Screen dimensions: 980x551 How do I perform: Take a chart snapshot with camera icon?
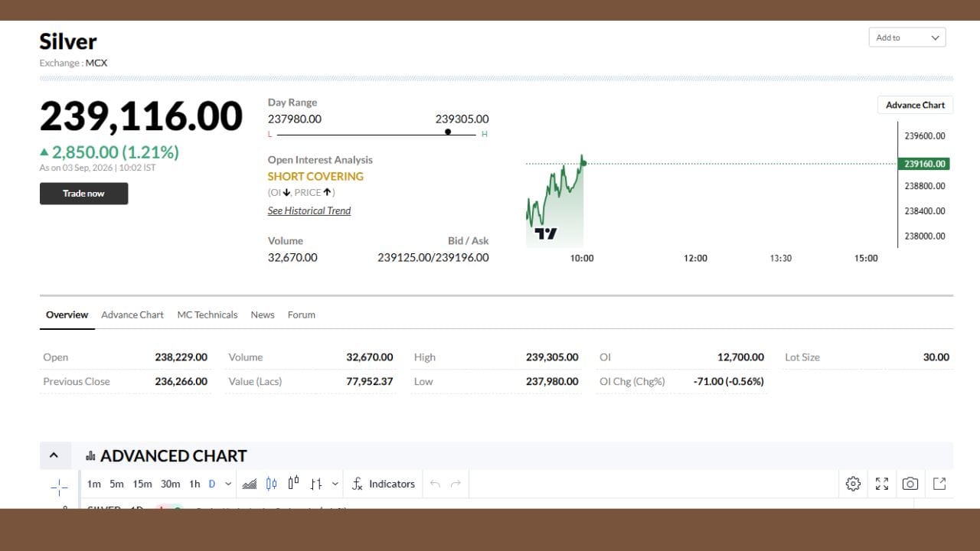[910, 484]
